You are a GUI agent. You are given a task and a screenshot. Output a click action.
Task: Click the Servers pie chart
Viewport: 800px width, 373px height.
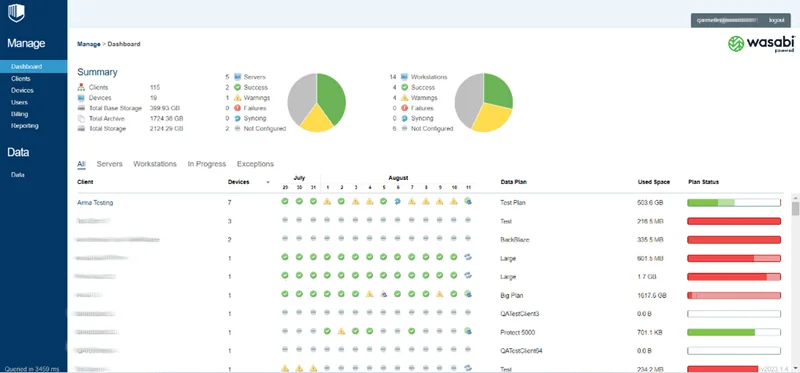[x=316, y=103]
